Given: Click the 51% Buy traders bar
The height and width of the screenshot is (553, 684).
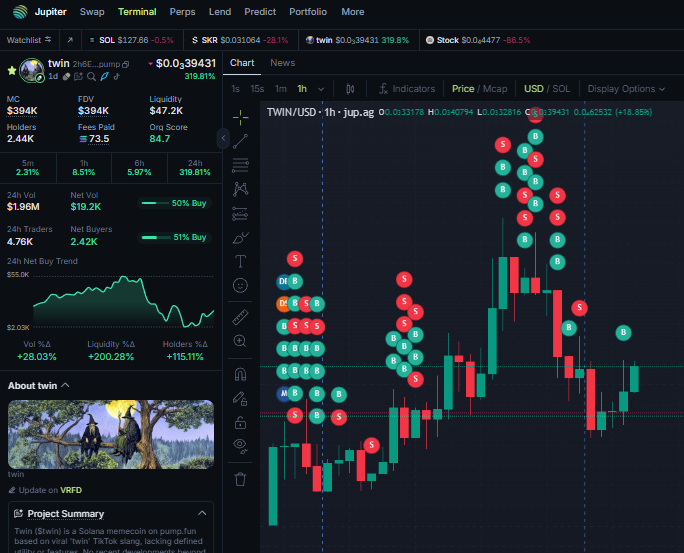Looking at the screenshot, I should point(174,237).
